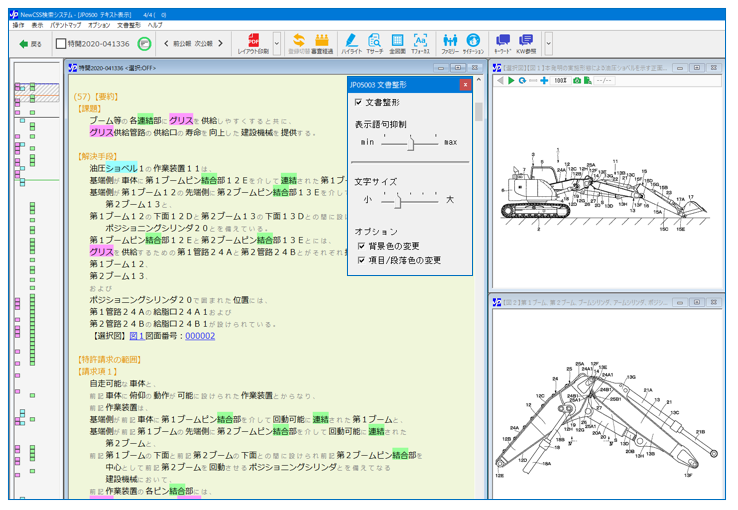Expand the toolbar overflow dropdown

pyautogui.click(x=548, y=44)
